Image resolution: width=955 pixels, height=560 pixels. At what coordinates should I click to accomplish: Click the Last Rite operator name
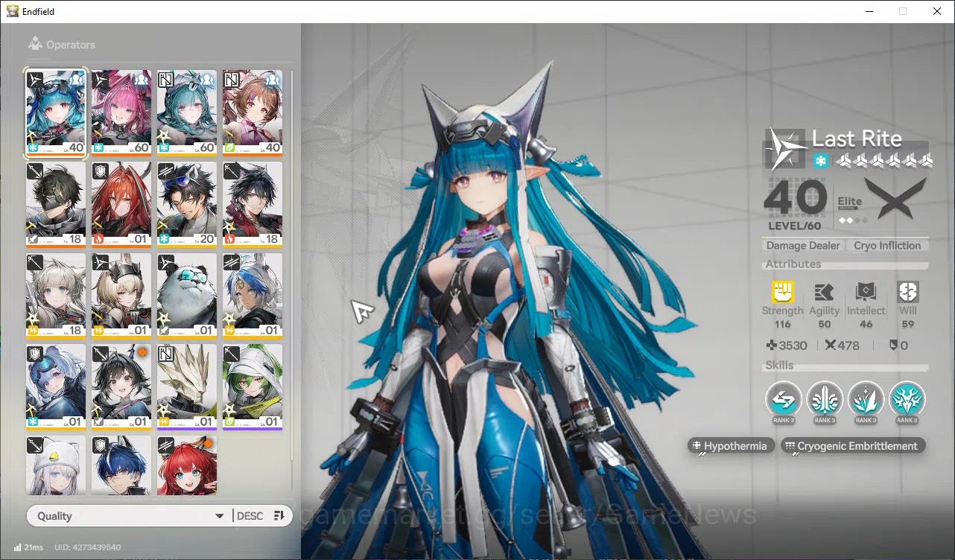[857, 139]
